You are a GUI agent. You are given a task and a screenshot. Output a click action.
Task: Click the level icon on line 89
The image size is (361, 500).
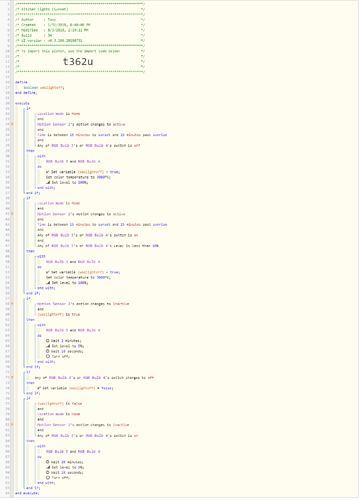pos(48,468)
